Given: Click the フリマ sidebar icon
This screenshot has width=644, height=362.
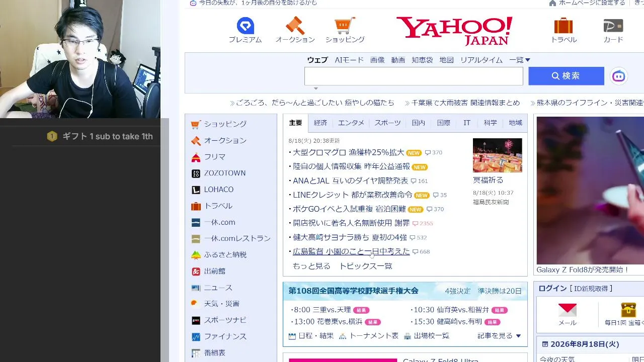Looking at the screenshot, I should (196, 157).
